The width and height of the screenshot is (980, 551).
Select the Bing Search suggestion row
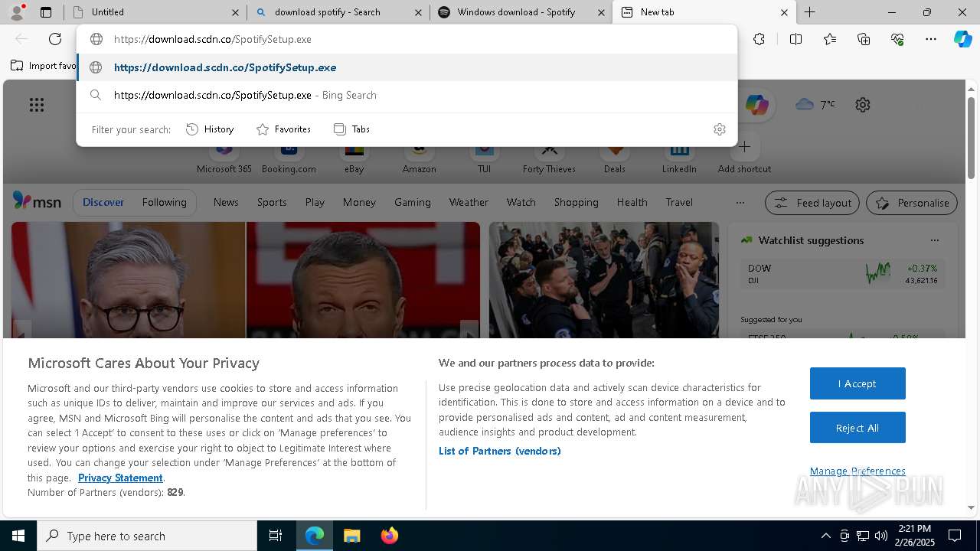click(407, 95)
